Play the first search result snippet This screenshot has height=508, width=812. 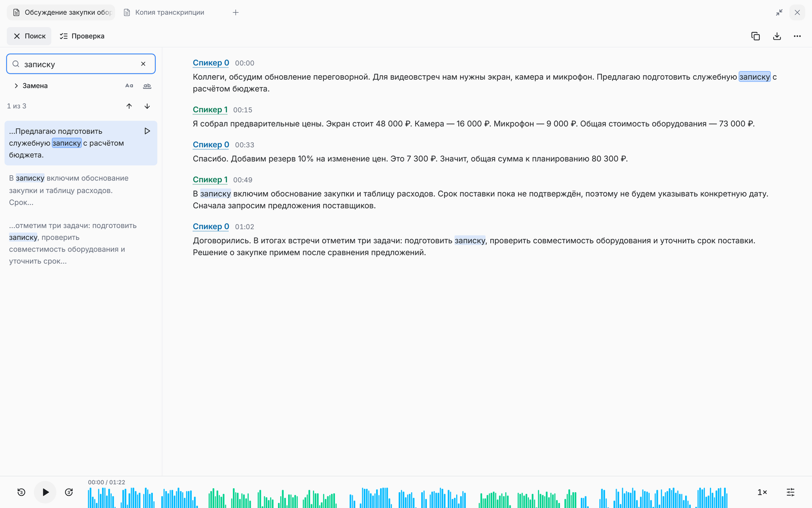147,131
